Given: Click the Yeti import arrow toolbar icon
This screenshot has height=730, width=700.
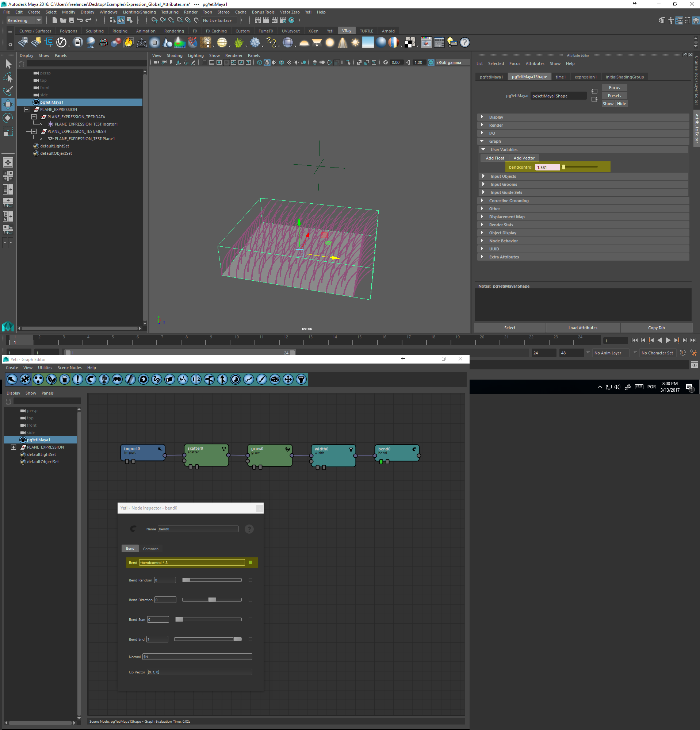Looking at the screenshot, I should click(12, 379).
